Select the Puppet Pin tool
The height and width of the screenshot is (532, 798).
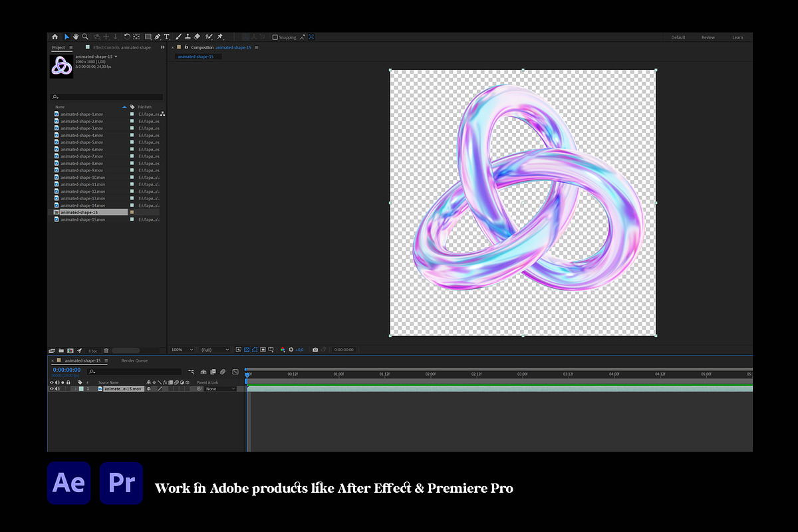point(219,37)
